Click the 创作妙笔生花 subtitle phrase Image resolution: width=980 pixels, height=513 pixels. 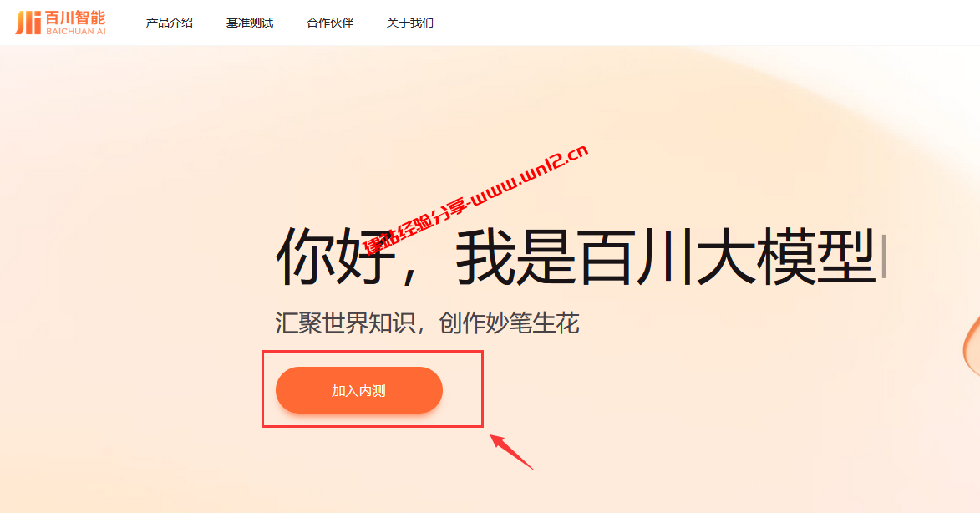[510, 323]
